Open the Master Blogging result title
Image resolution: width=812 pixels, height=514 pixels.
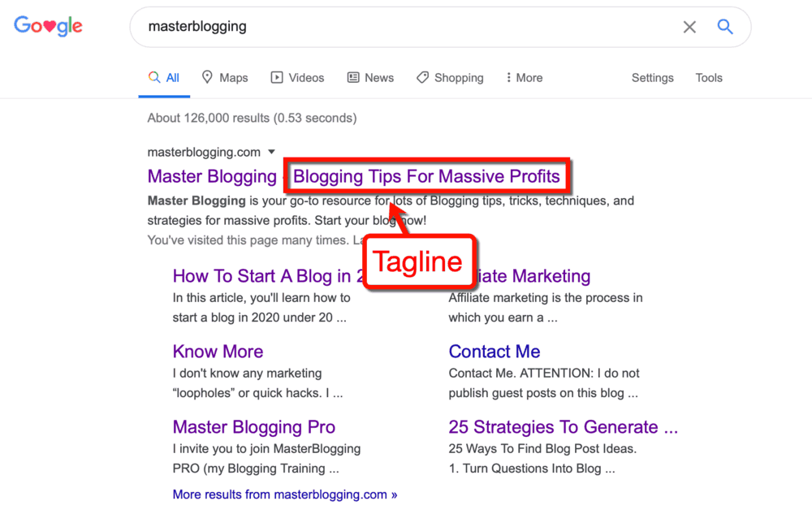point(212,176)
